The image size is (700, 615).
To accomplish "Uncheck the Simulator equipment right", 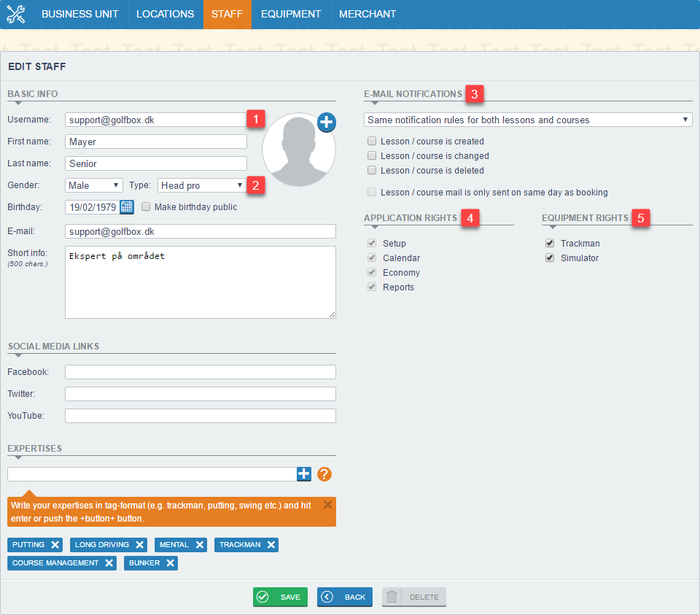I will point(550,258).
